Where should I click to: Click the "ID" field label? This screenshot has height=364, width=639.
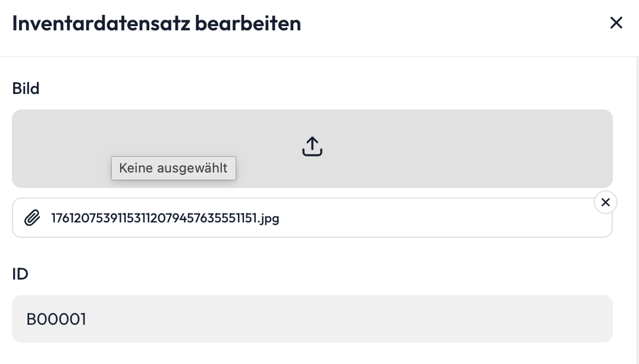coord(20,274)
